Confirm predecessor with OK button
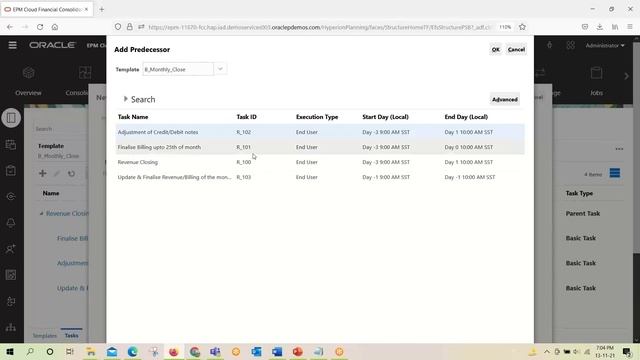Image resolution: width=640 pixels, height=360 pixels. 496,49
